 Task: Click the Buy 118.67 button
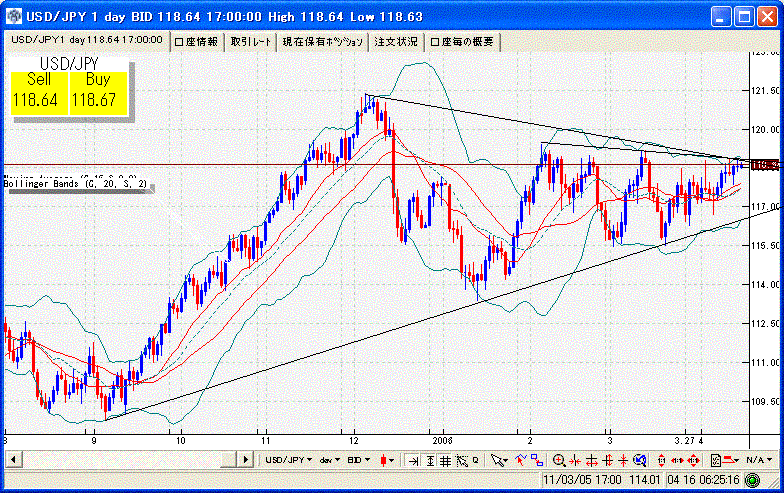pos(98,93)
